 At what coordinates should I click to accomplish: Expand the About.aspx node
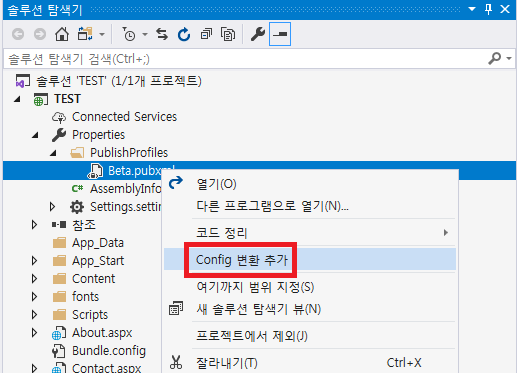coord(34,333)
